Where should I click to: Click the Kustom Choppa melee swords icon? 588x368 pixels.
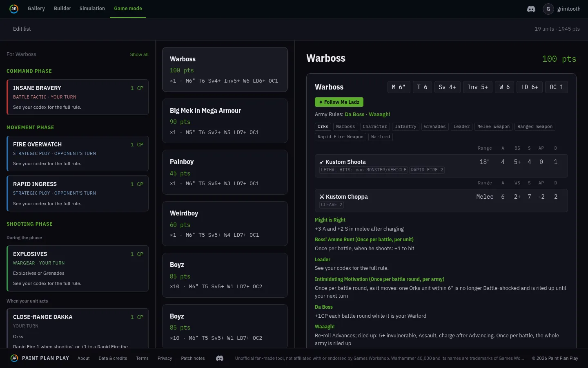[322, 197]
